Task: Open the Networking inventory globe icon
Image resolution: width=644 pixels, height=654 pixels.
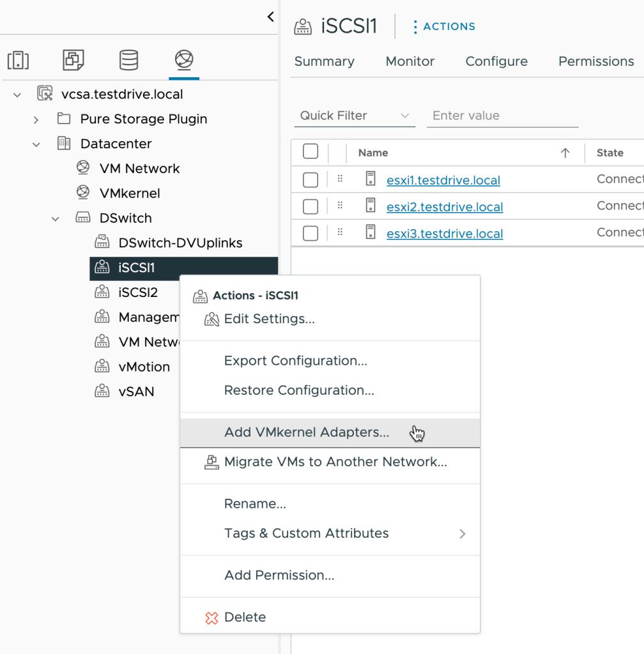Action: pos(184,59)
